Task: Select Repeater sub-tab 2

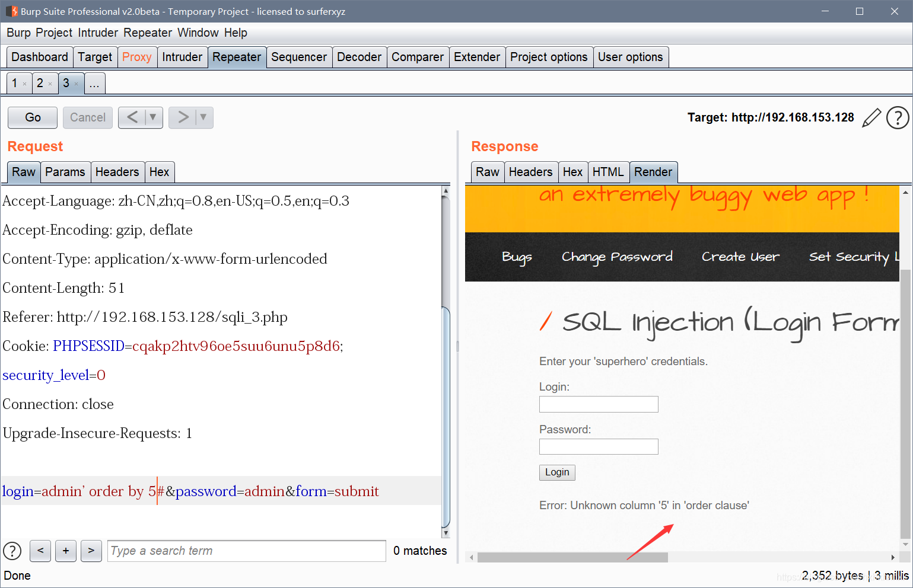Action: 40,83
